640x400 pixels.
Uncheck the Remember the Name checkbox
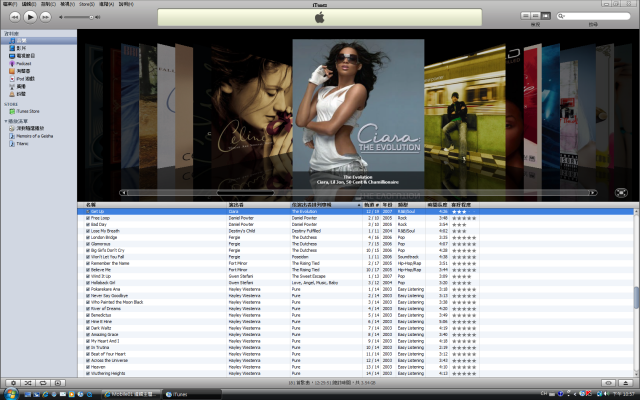click(x=88, y=263)
